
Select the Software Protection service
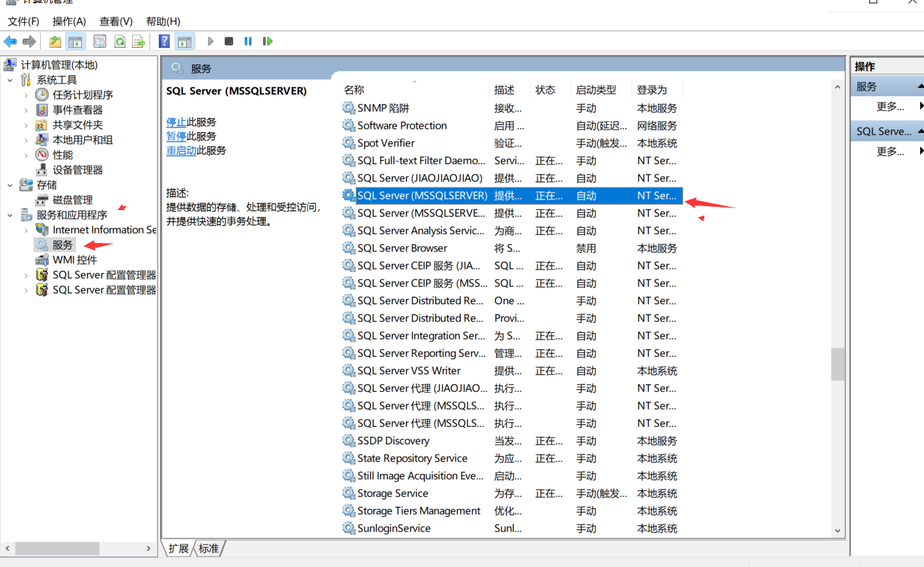click(511, 125)
